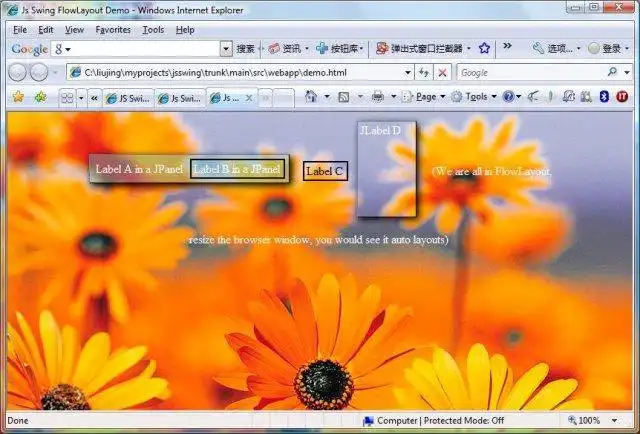
Task: Click Protected Mode: Off in status bar
Action: tap(464, 421)
